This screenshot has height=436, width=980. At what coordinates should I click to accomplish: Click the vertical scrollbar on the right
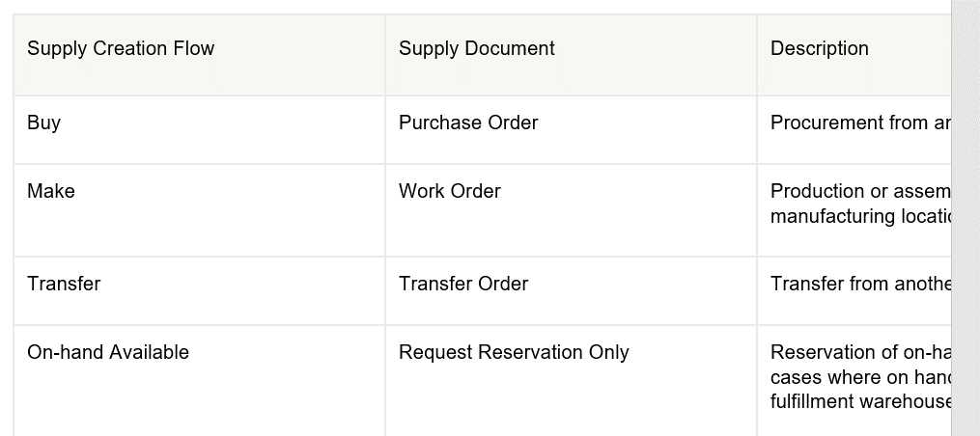click(x=966, y=218)
